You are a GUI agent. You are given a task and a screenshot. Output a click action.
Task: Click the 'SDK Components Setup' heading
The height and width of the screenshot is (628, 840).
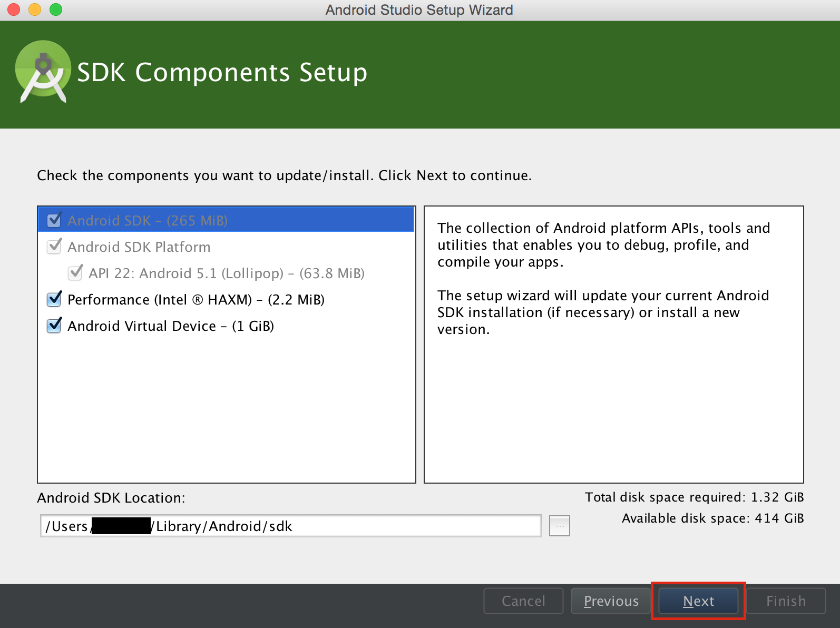point(222,72)
